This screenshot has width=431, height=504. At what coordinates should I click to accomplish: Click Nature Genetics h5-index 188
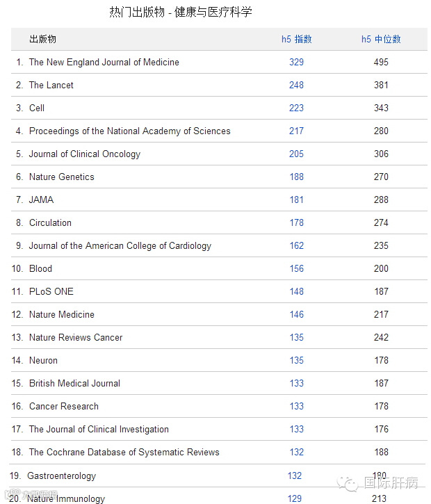pyautogui.click(x=297, y=177)
